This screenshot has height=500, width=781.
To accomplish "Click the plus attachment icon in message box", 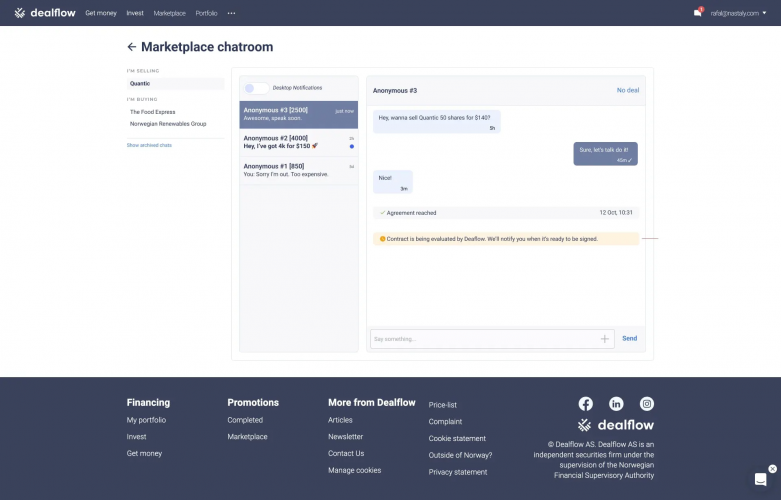I will (604, 339).
